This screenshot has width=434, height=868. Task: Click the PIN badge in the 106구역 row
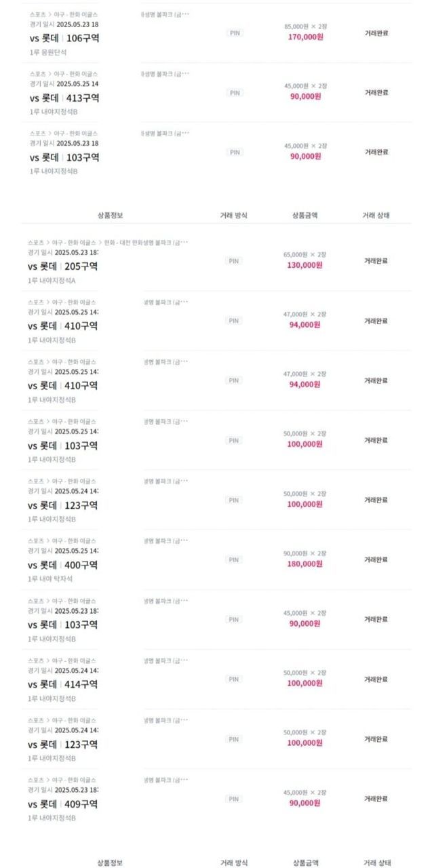[x=235, y=33]
